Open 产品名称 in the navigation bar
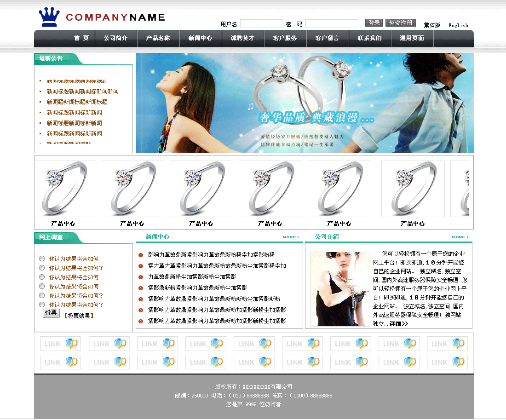 [x=158, y=38]
